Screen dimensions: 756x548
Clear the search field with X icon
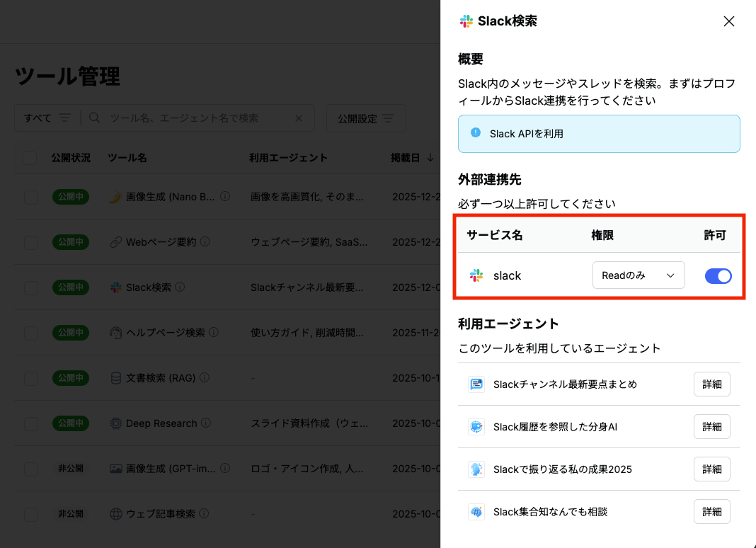[299, 118]
